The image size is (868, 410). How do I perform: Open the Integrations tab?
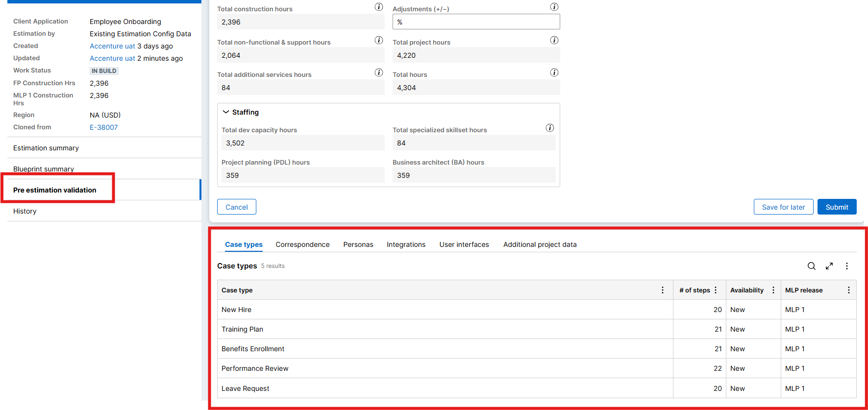406,244
